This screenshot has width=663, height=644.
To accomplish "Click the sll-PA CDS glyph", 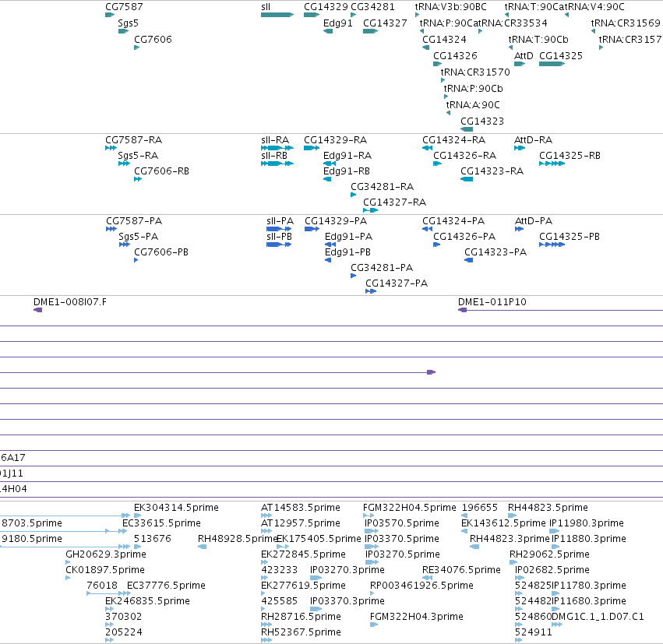I will 279,229.
